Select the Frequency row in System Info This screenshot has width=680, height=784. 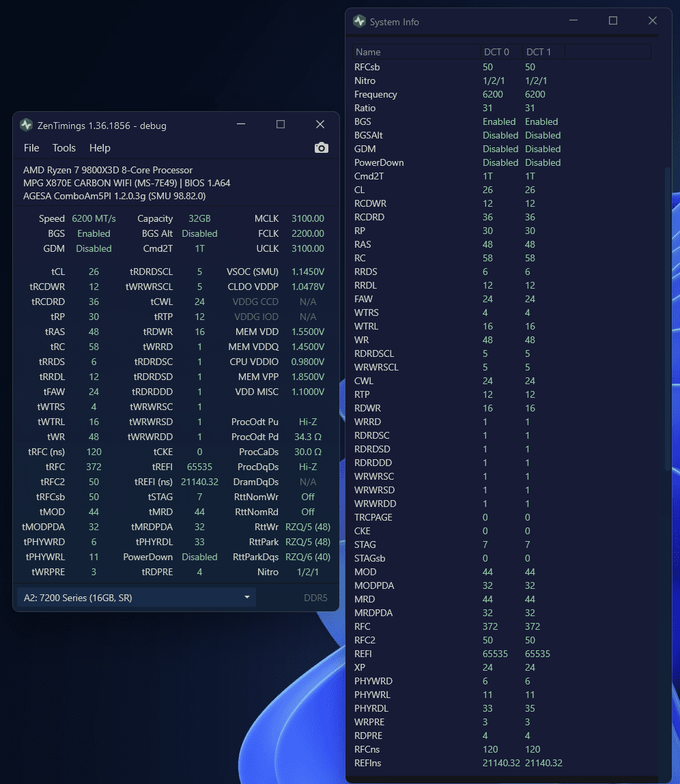[502, 94]
